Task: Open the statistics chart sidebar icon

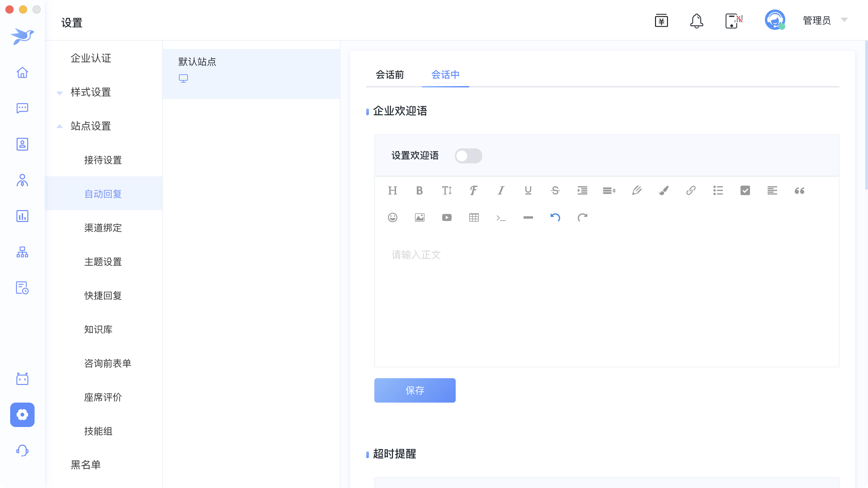Action: pos(22,216)
